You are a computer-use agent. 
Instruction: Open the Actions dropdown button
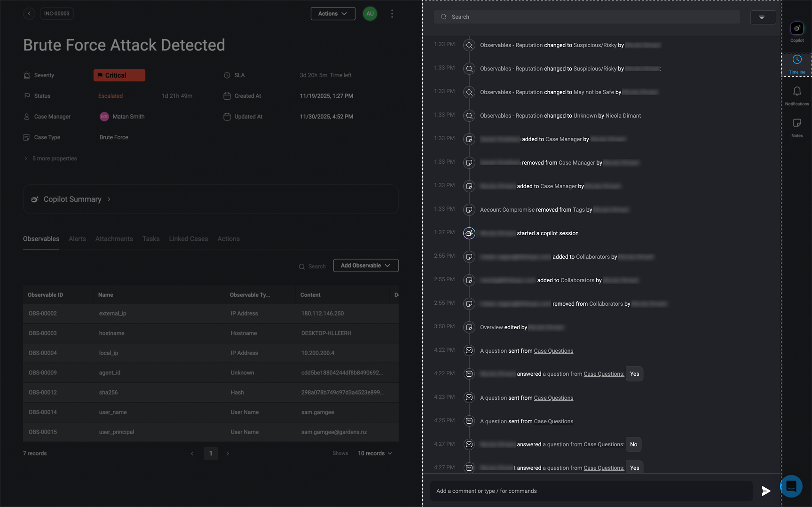click(x=332, y=14)
